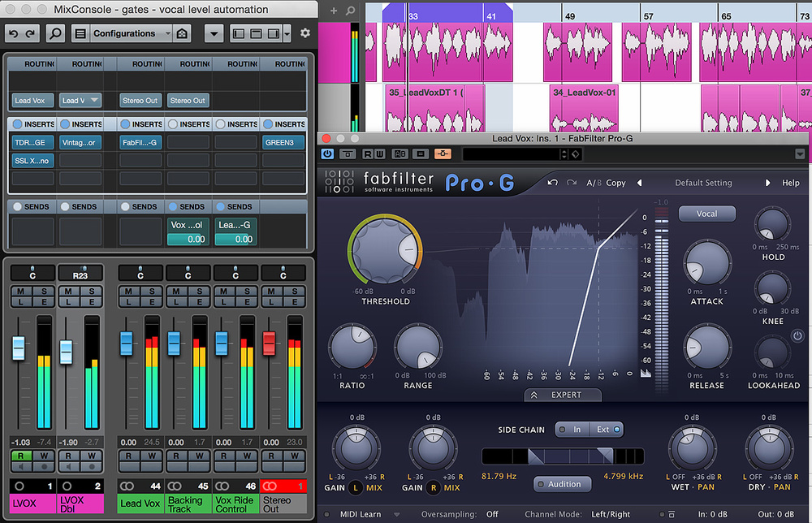Redo MixConsole action arrow
The width and height of the screenshot is (812, 523).
point(31,33)
